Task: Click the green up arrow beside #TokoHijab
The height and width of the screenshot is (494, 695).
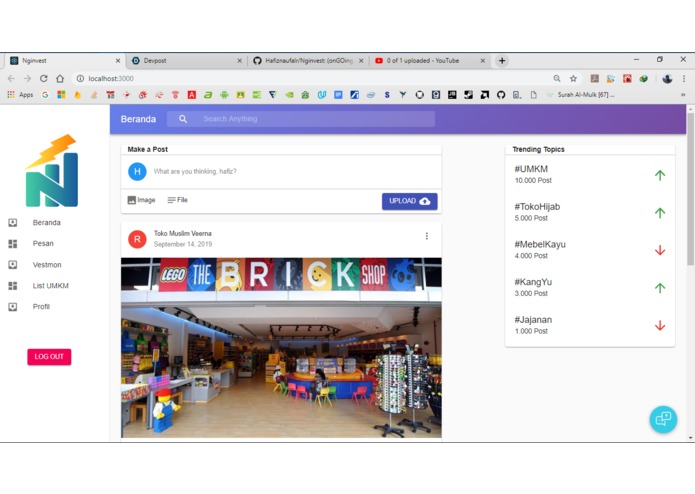Action: 660,213
